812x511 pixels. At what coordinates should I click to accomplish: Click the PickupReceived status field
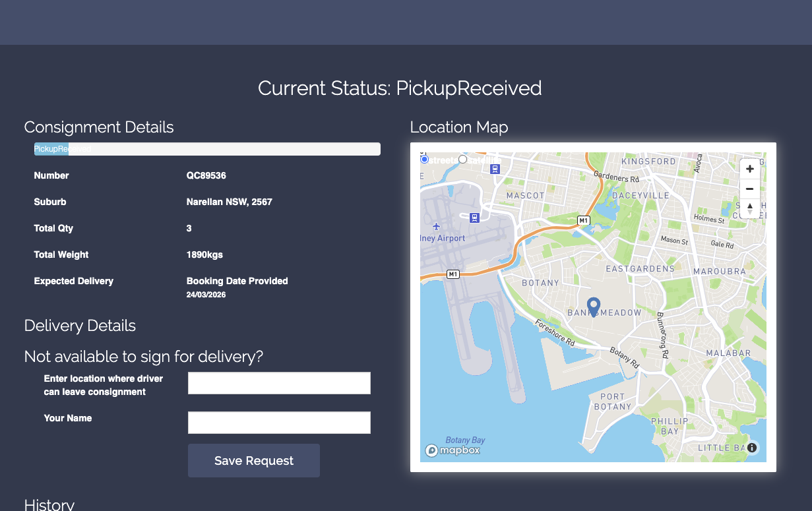pos(206,149)
